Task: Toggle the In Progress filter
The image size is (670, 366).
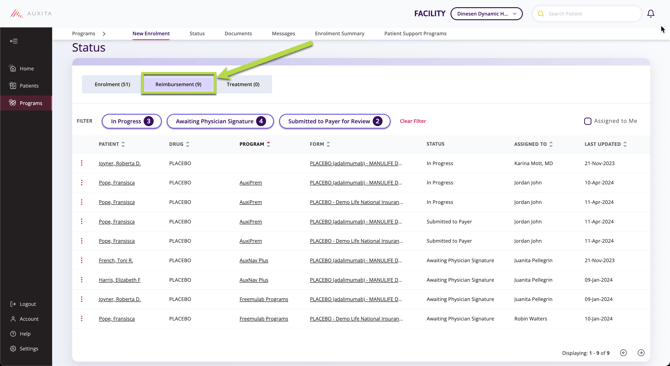Action: 132,121
